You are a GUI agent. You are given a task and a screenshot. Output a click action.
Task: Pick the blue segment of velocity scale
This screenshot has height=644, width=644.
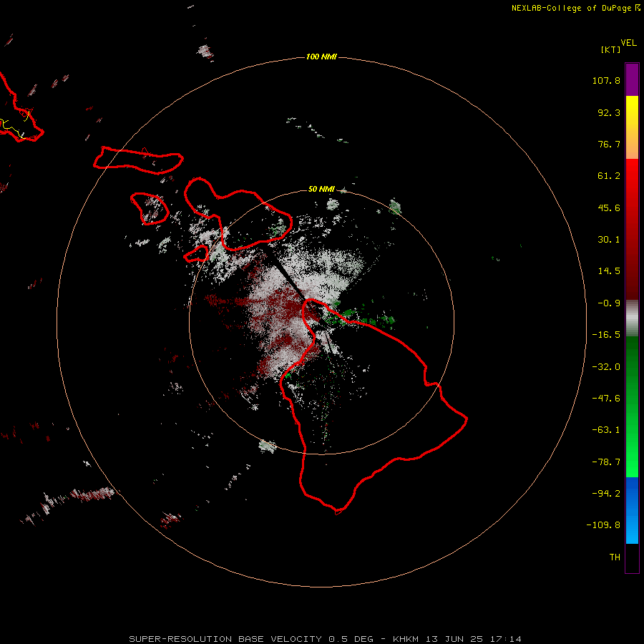click(x=632, y=510)
